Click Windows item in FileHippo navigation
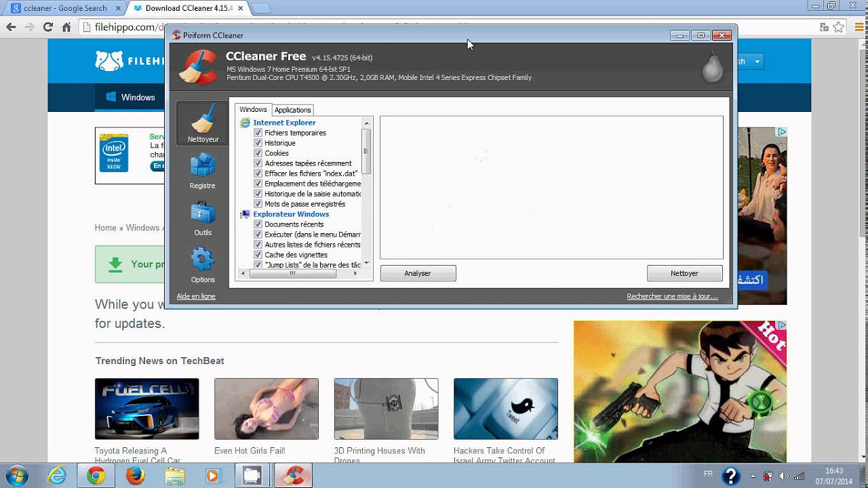This screenshot has width=868, height=488. point(131,97)
